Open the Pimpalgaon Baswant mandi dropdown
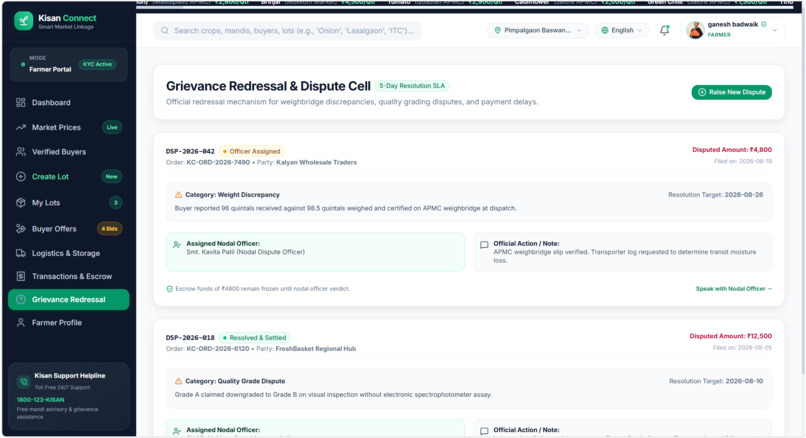This screenshot has width=806, height=438. 538,30
